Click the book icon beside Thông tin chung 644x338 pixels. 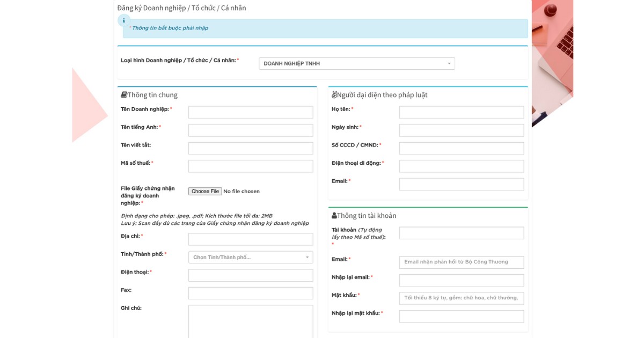(124, 95)
